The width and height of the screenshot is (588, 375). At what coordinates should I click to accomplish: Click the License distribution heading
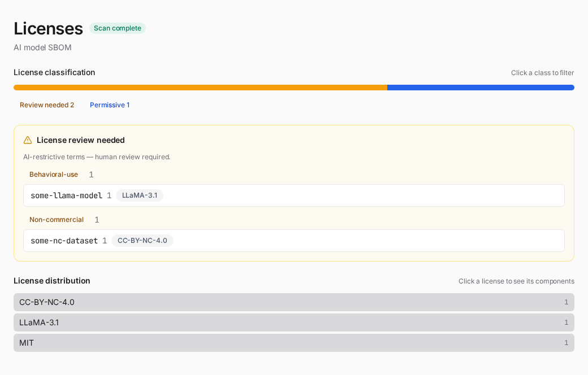pyautogui.click(x=52, y=281)
